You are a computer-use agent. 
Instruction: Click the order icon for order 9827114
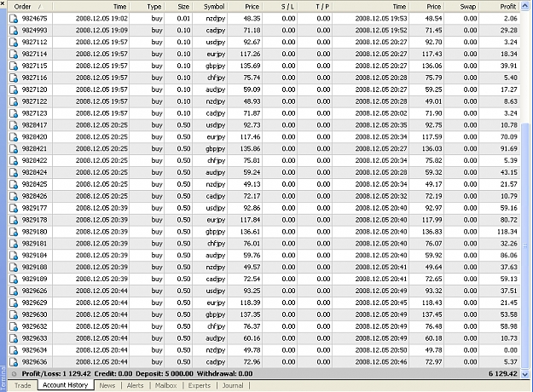point(14,54)
